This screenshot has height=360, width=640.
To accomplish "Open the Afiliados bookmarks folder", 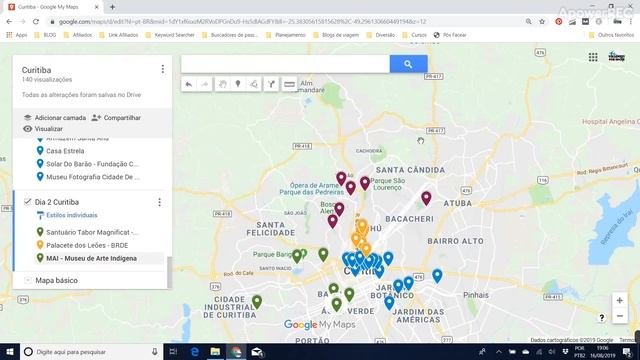I will pyautogui.click(x=78, y=35).
